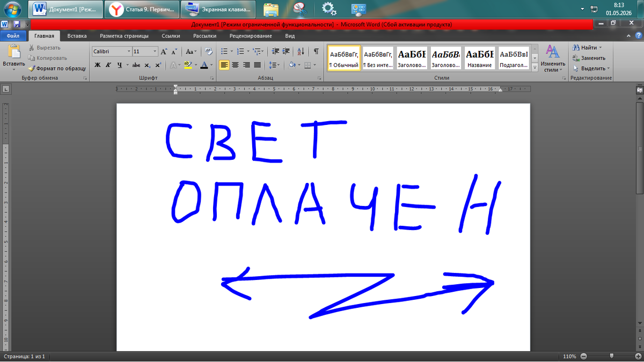This screenshot has width=644, height=362.
Task: Click the Вставить paste button
Action: tap(13, 58)
